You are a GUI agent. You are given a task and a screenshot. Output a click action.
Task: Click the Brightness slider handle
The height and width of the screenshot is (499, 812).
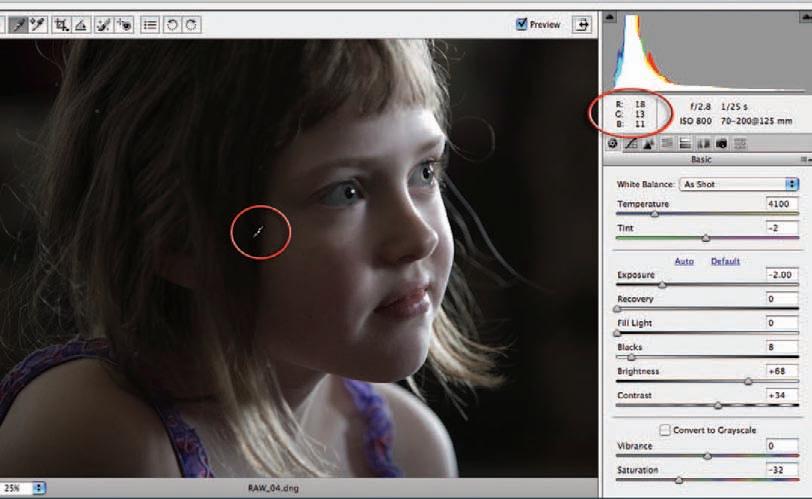(748, 381)
